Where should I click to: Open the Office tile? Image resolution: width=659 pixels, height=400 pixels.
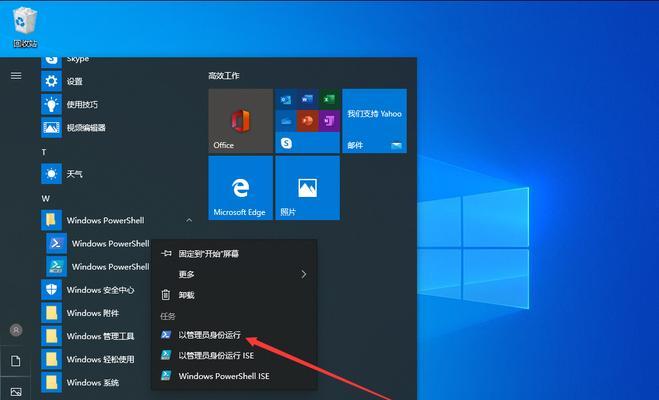(x=241, y=121)
